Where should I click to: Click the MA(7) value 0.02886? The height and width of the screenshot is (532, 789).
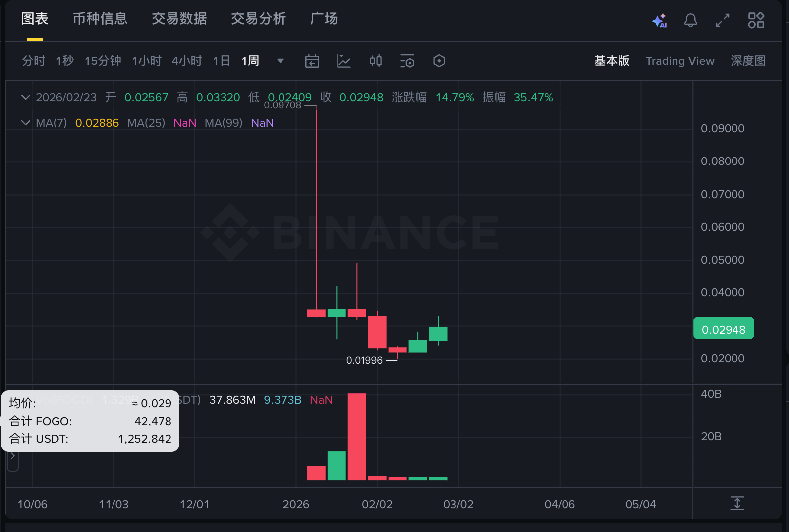pos(97,123)
